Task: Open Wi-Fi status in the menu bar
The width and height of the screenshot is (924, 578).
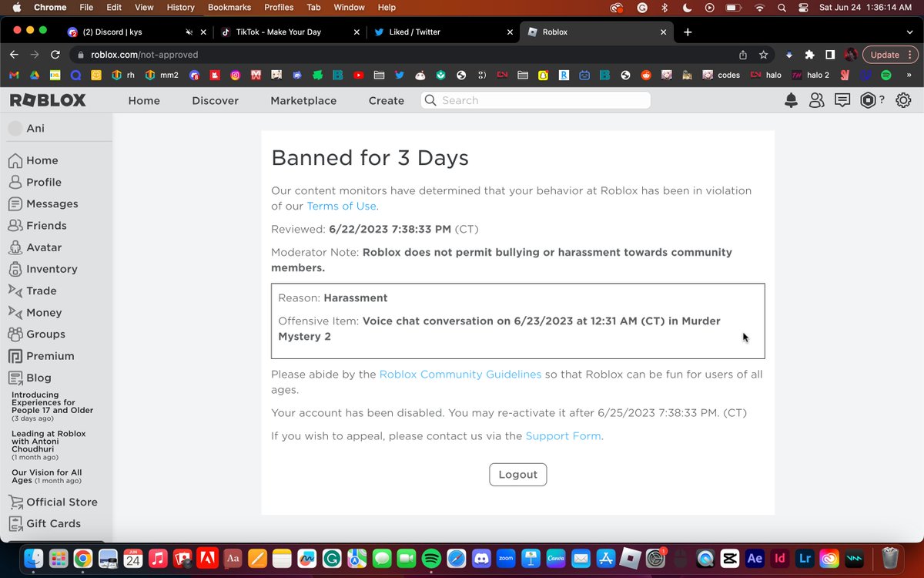Action: point(759,8)
